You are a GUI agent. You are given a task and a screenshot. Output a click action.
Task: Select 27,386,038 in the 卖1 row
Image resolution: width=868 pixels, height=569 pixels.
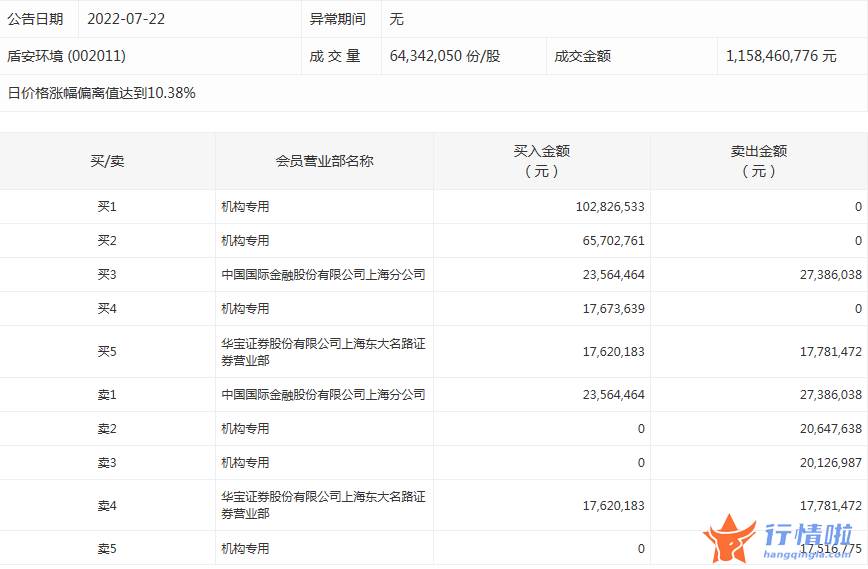tap(830, 395)
